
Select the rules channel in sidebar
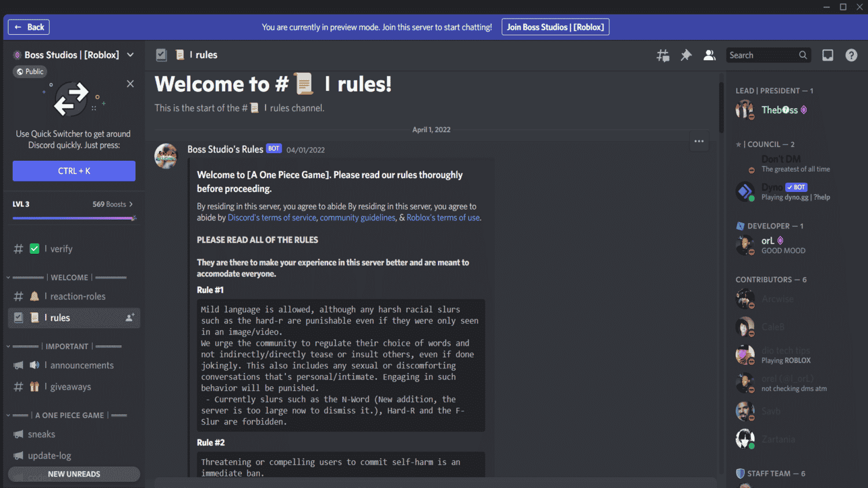coord(74,317)
